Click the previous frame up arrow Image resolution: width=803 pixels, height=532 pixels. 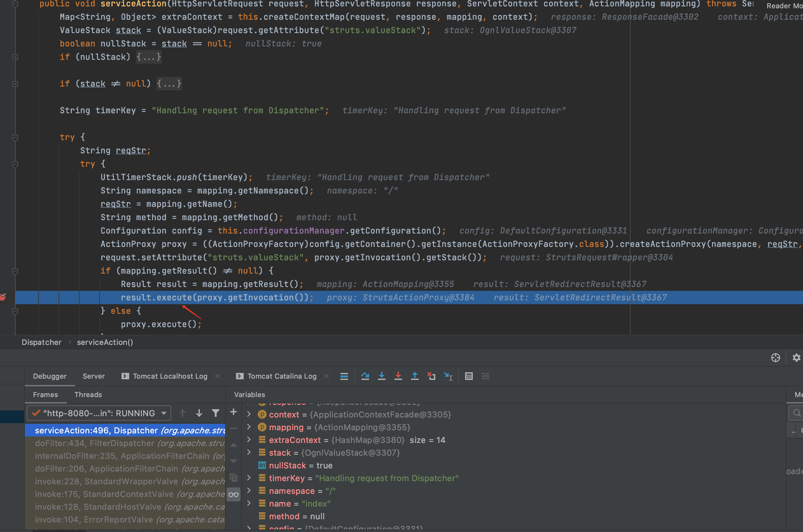pyautogui.click(x=183, y=413)
